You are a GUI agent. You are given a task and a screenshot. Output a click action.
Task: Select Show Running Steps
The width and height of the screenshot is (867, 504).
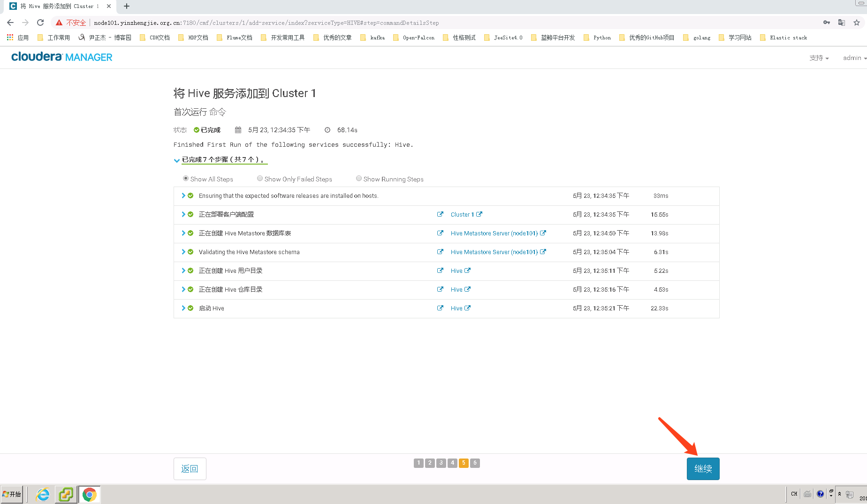pyautogui.click(x=358, y=178)
